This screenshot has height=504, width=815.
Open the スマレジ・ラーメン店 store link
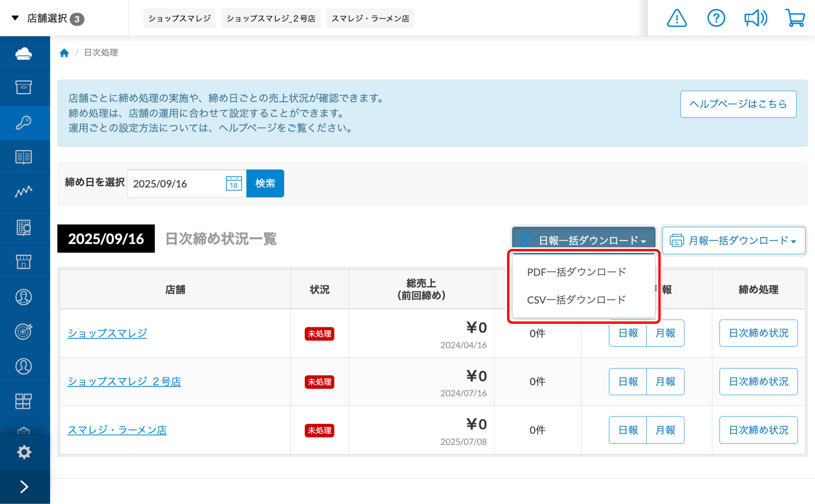tap(117, 430)
